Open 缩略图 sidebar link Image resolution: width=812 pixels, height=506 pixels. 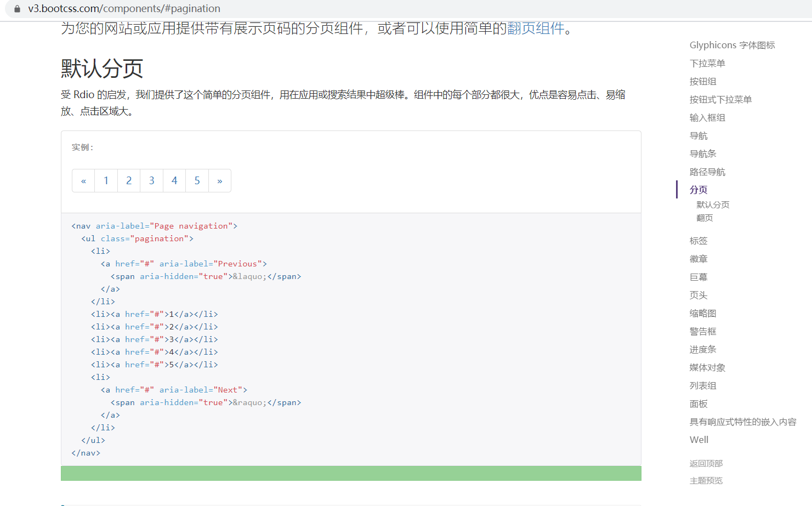click(x=703, y=313)
